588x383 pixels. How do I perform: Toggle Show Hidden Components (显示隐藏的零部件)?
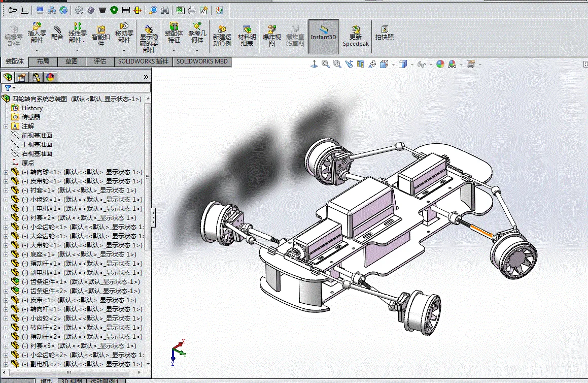pyautogui.click(x=149, y=38)
